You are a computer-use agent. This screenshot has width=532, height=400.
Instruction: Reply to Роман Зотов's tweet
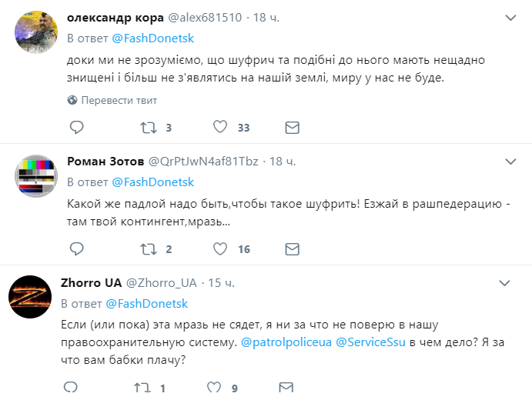[76, 248]
